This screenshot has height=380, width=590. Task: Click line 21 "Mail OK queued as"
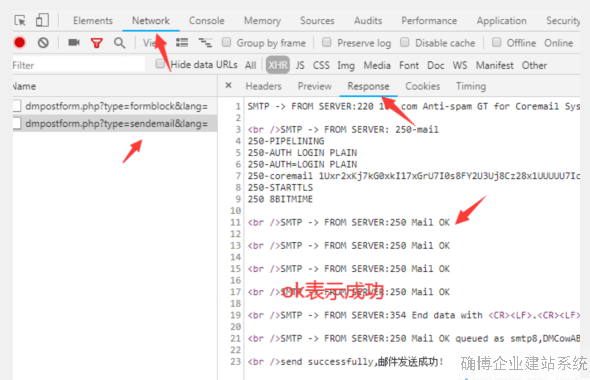point(414,338)
